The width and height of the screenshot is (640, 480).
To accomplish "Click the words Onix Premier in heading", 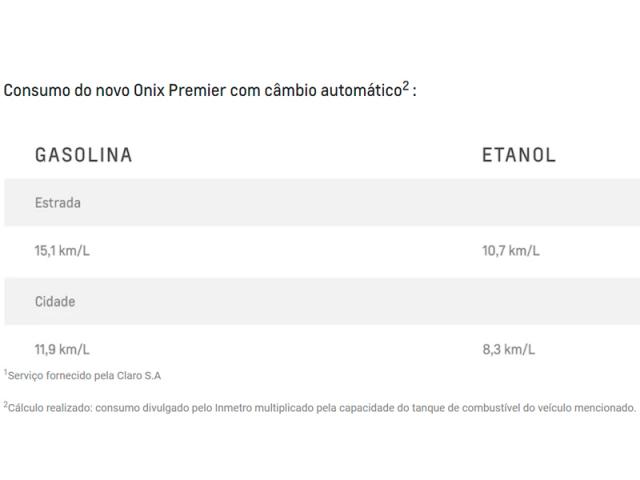I will [180, 91].
